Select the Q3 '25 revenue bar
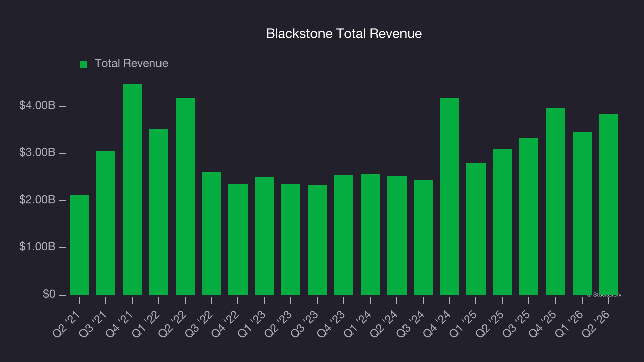 click(x=529, y=216)
